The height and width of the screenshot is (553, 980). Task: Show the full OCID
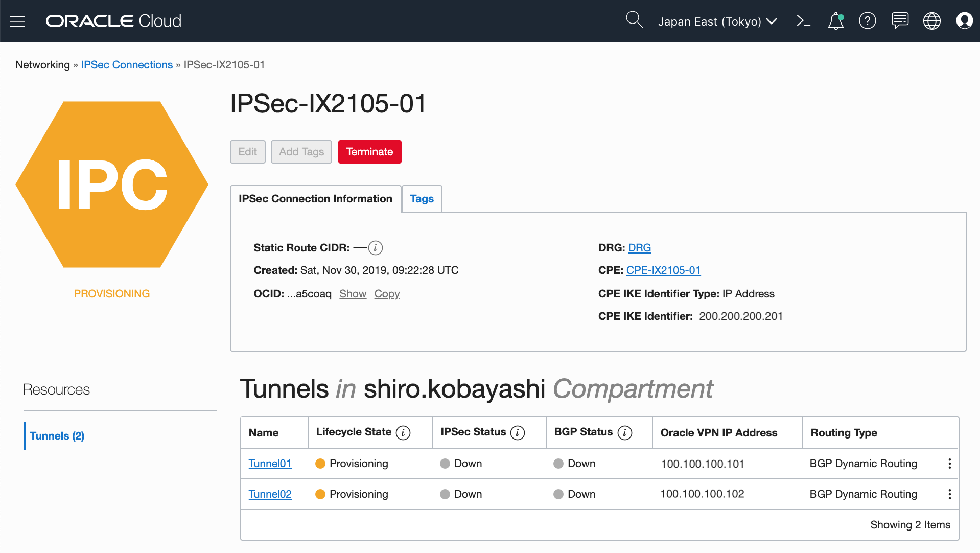point(353,294)
